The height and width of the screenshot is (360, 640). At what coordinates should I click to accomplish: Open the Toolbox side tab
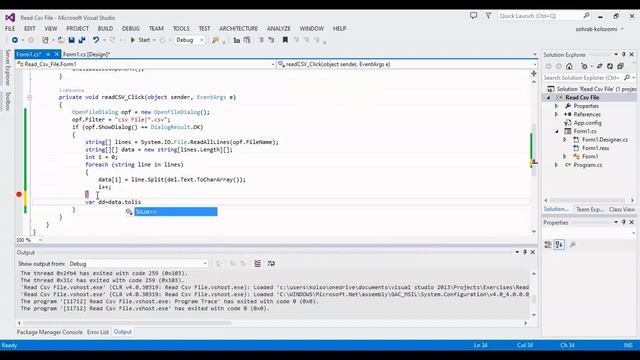click(x=7, y=101)
